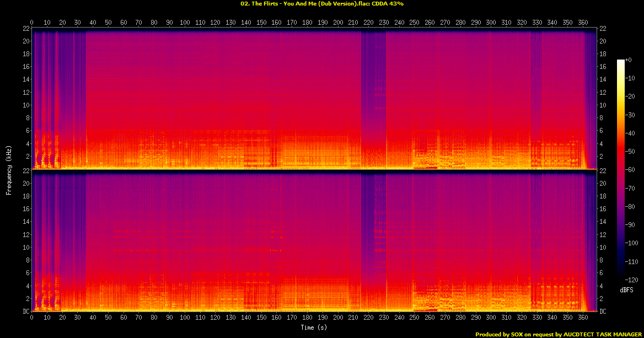
Task: Click the spectrogram title with the FLAC filename
Action: (x=322, y=4)
